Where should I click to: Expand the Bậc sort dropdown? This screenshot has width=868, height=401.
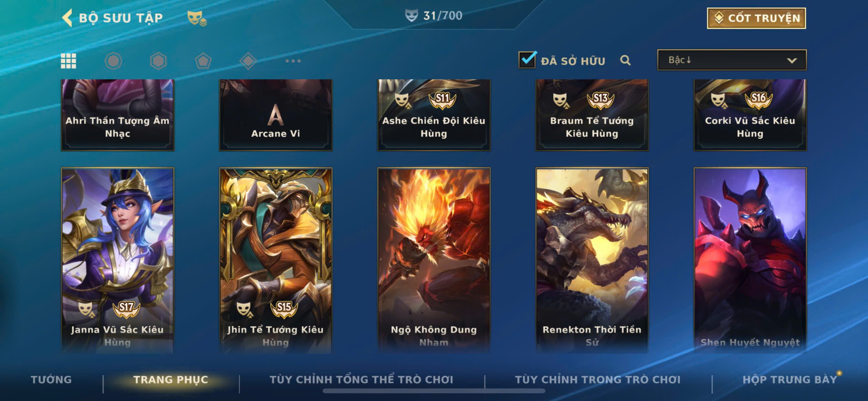[x=732, y=60]
